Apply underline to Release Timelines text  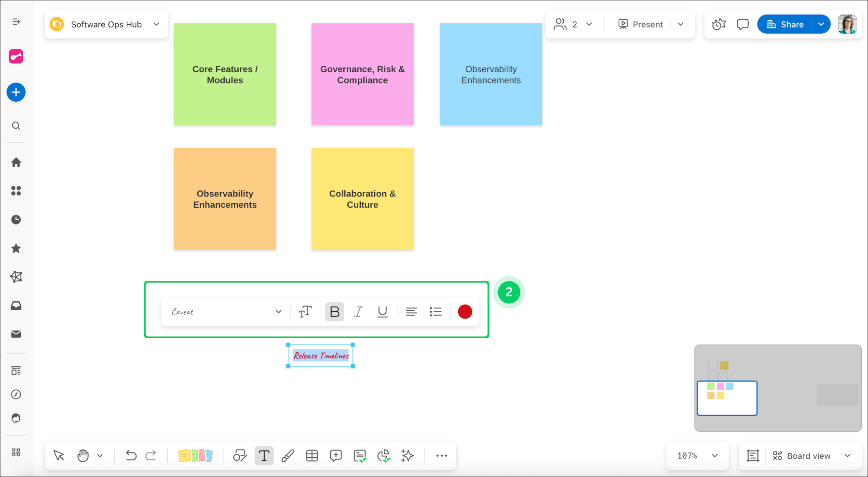point(382,312)
